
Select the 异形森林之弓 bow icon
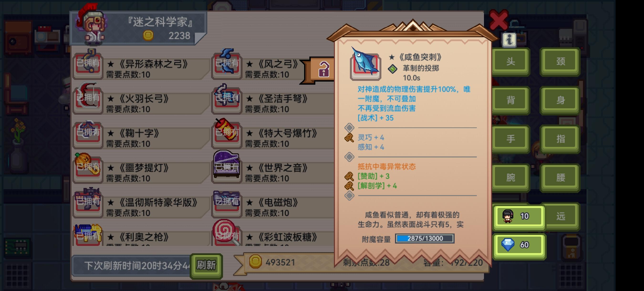[x=88, y=64]
